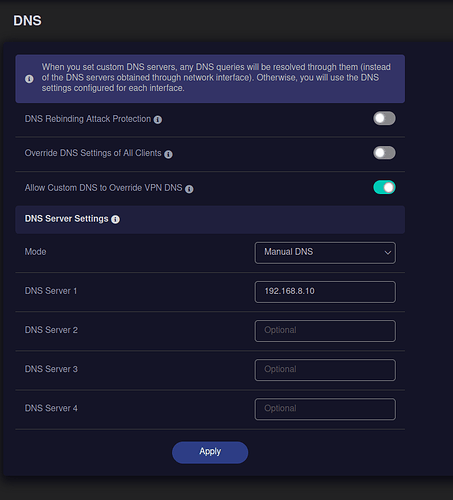Click info icon beside Allow Custom DNS to Override VPN DNS
This screenshot has width=453, height=500.
[189, 189]
